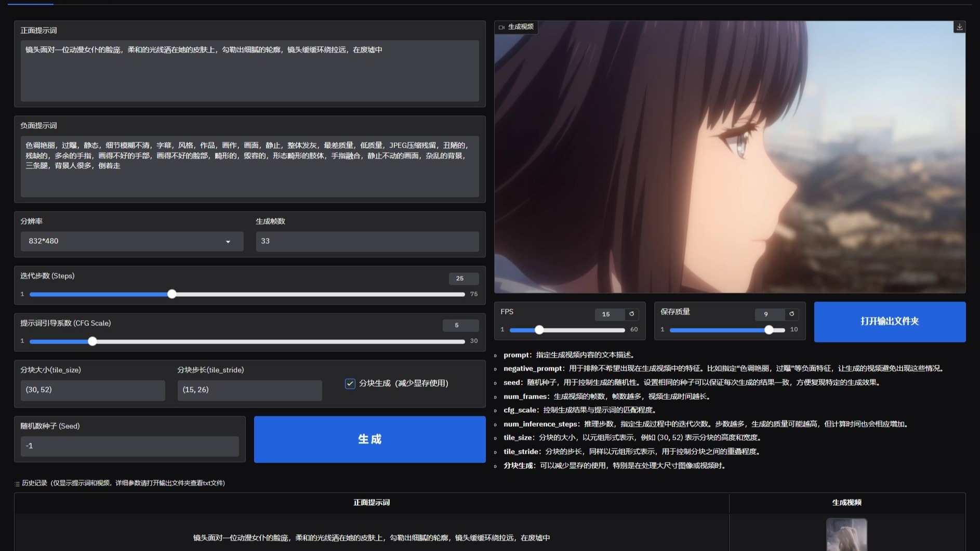Click the 打开输出文件夹 button

click(x=890, y=322)
